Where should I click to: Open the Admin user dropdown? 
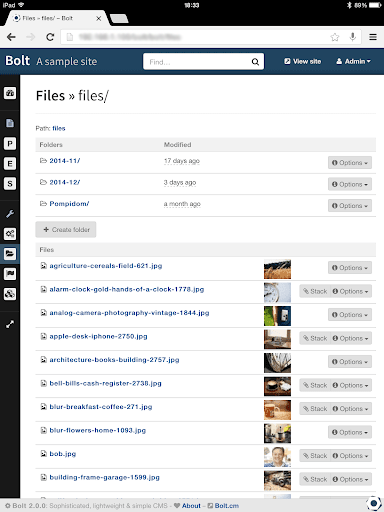[353, 61]
